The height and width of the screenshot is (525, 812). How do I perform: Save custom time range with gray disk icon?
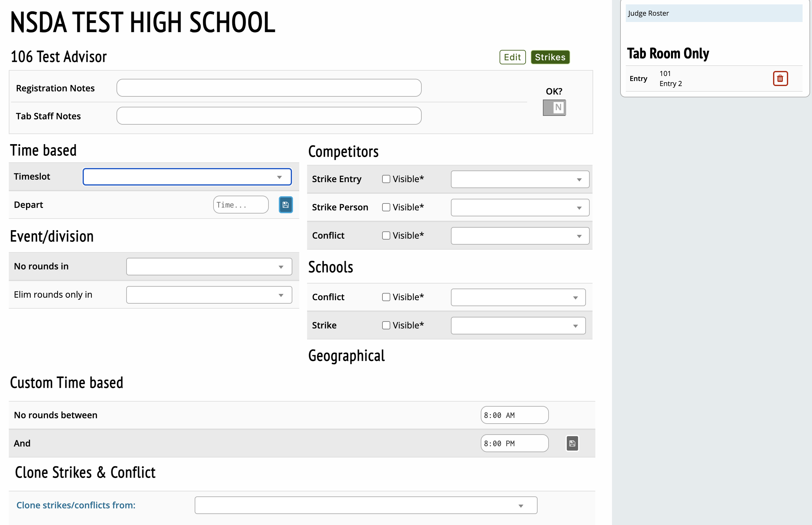[x=572, y=443]
